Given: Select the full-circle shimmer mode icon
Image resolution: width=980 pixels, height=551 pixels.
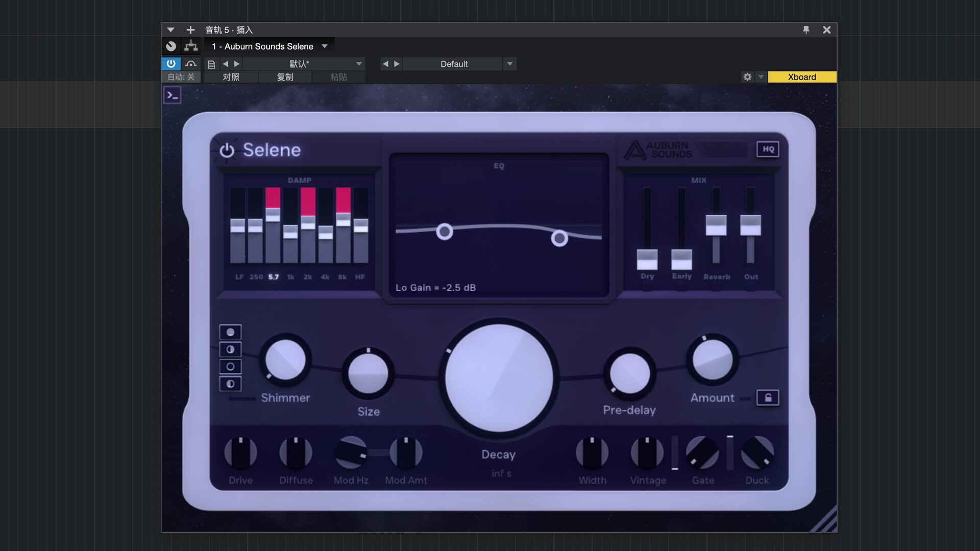Looking at the screenshot, I should (230, 332).
